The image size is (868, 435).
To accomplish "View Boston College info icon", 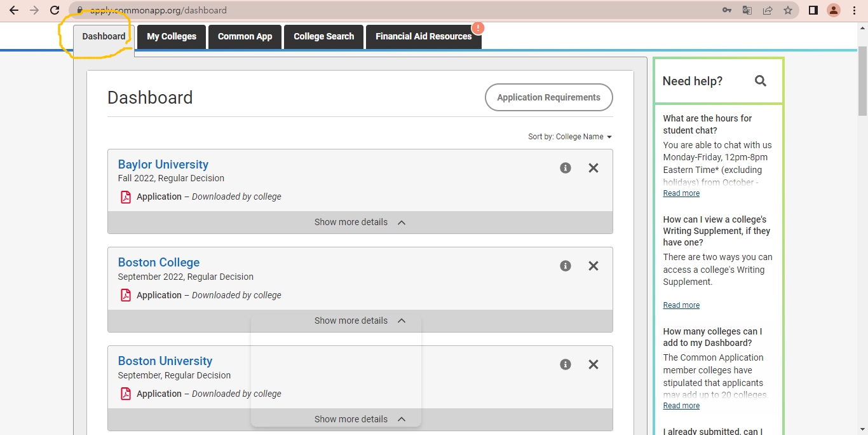I will pyautogui.click(x=566, y=266).
